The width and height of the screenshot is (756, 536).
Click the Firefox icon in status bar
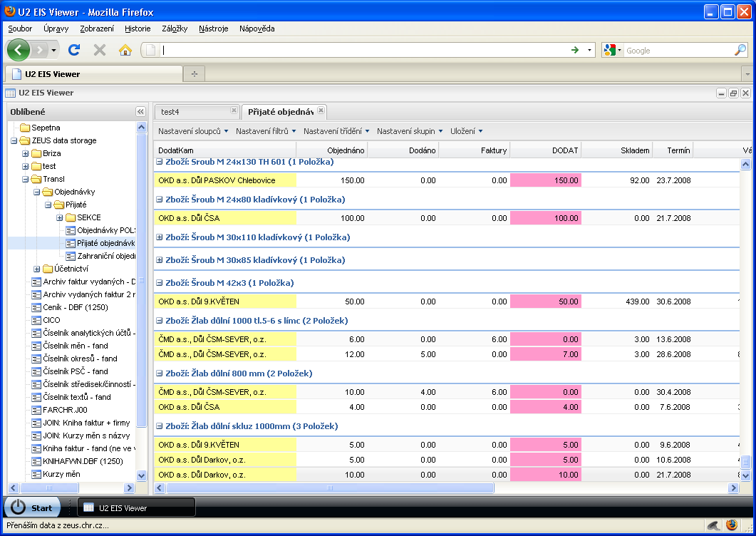click(x=731, y=525)
